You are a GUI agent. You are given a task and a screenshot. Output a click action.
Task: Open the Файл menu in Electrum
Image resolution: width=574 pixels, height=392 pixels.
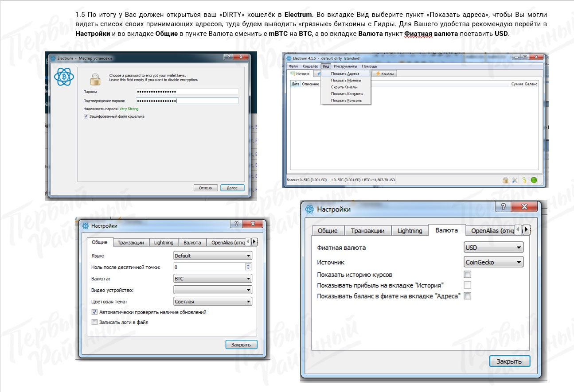point(293,66)
